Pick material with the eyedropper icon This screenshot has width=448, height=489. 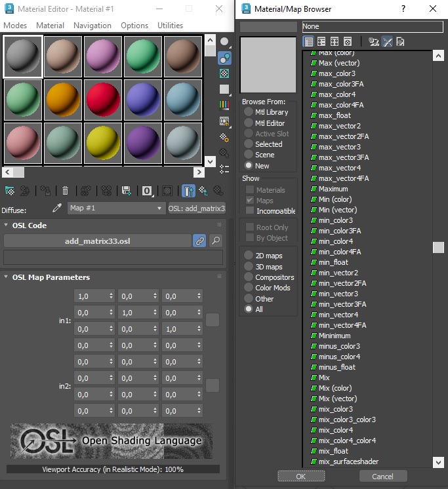pos(57,208)
